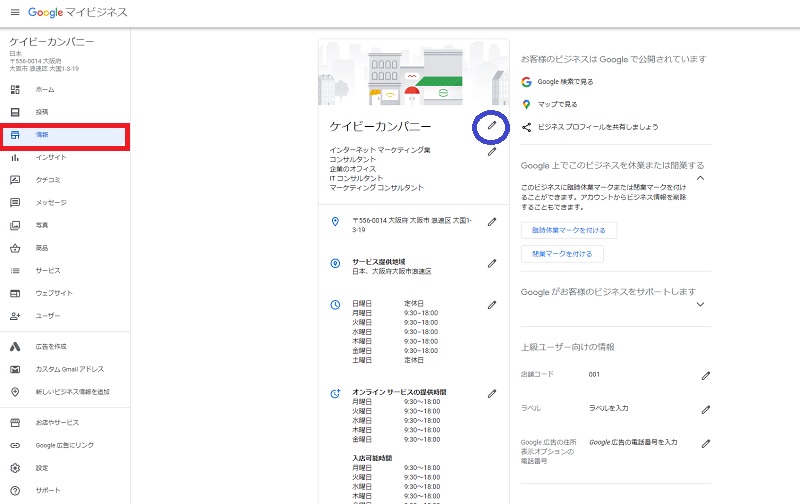Click the 001 store code value

tap(594, 374)
